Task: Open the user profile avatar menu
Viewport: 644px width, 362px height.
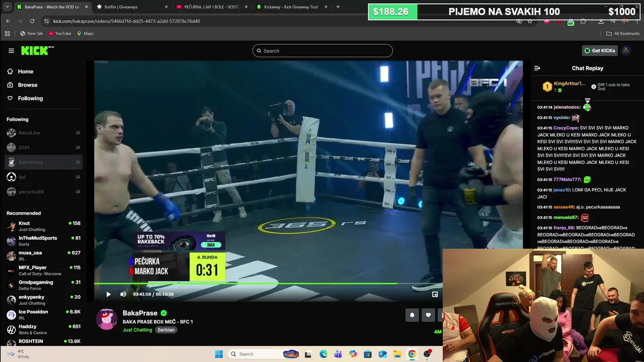Action: [626, 50]
